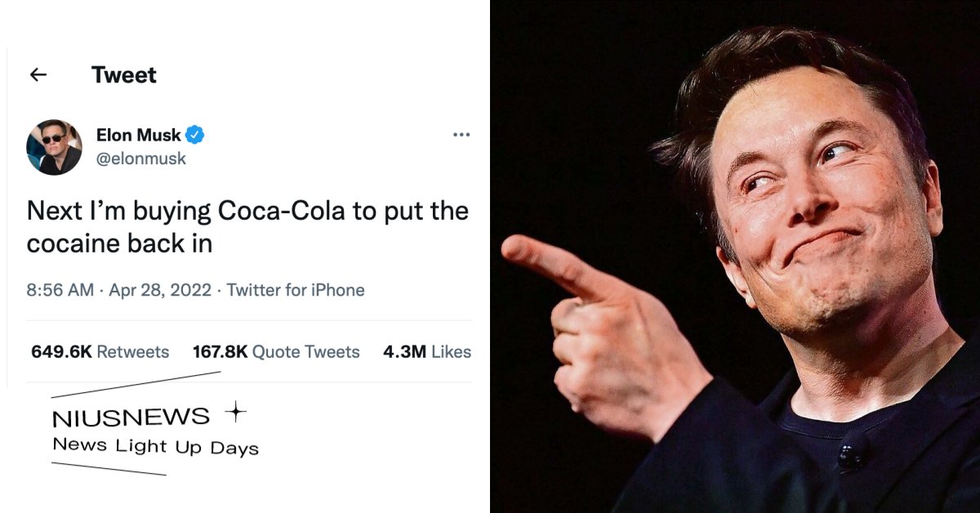Click the back arrow beside Tweet header
The image size is (980, 513).
(38, 75)
